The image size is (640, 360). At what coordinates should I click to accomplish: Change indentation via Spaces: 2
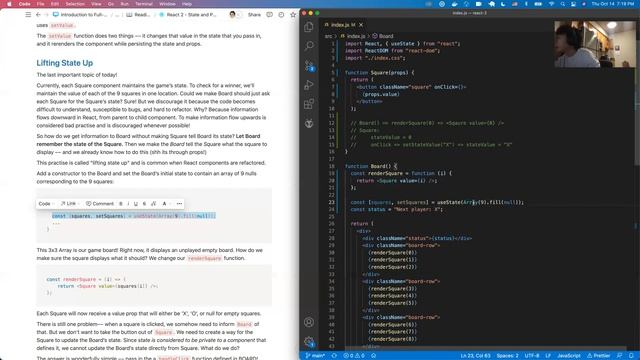click(x=507, y=356)
